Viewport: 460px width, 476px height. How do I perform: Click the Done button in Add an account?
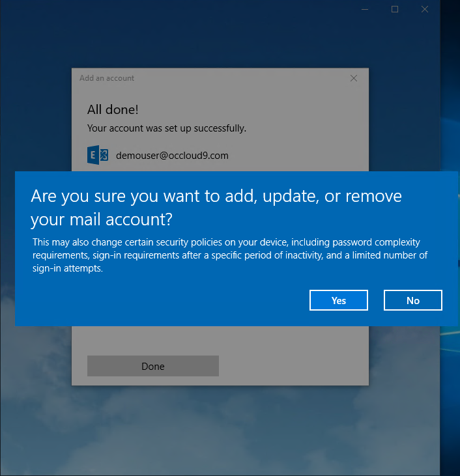click(153, 366)
